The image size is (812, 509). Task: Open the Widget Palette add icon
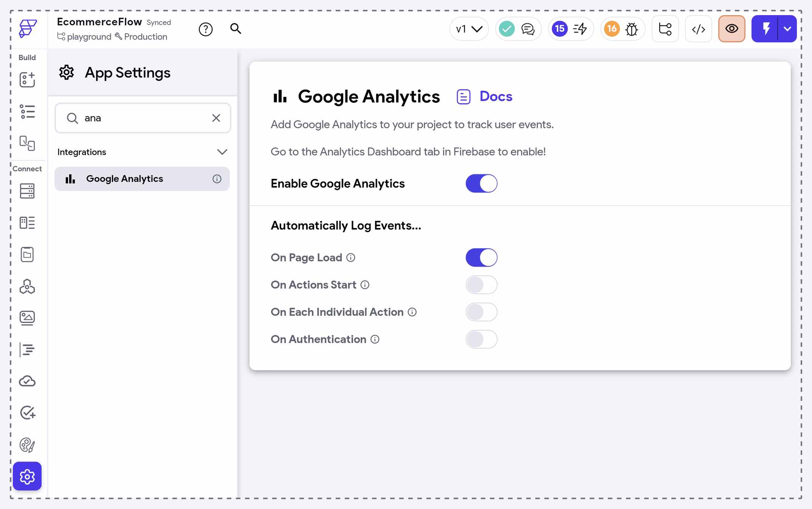27,80
